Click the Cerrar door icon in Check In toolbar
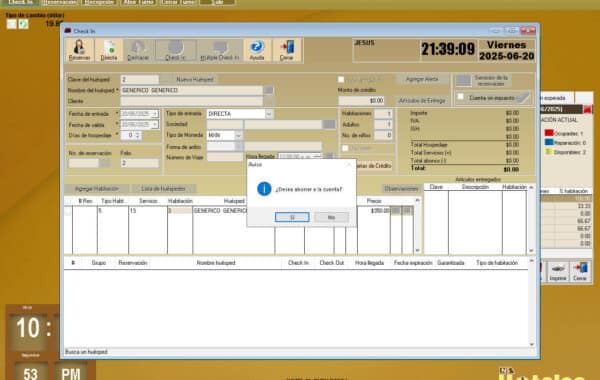The height and width of the screenshot is (380, 600). (287, 50)
